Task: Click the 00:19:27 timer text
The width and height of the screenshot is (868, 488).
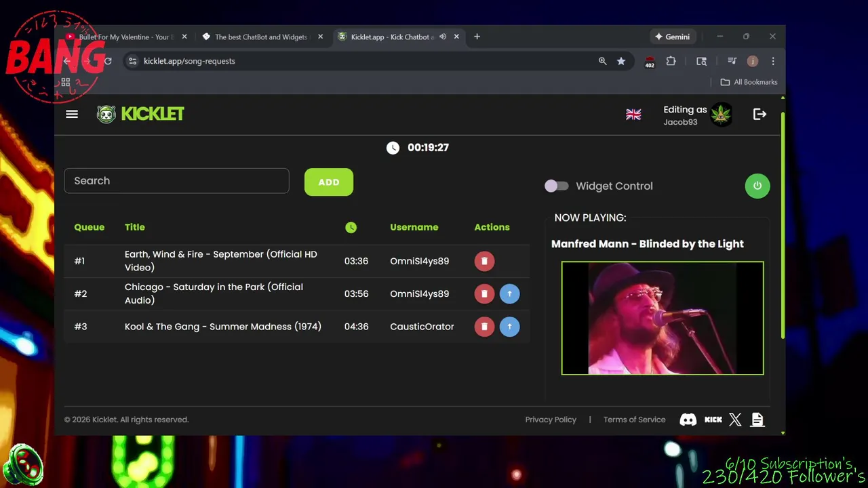Action: [428, 148]
